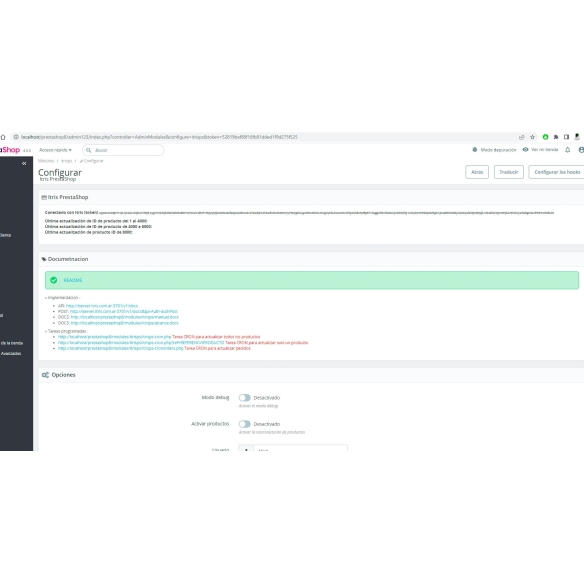Open CRON link for updating a single product
This screenshot has width=584, height=584.
click(x=141, y=343)
